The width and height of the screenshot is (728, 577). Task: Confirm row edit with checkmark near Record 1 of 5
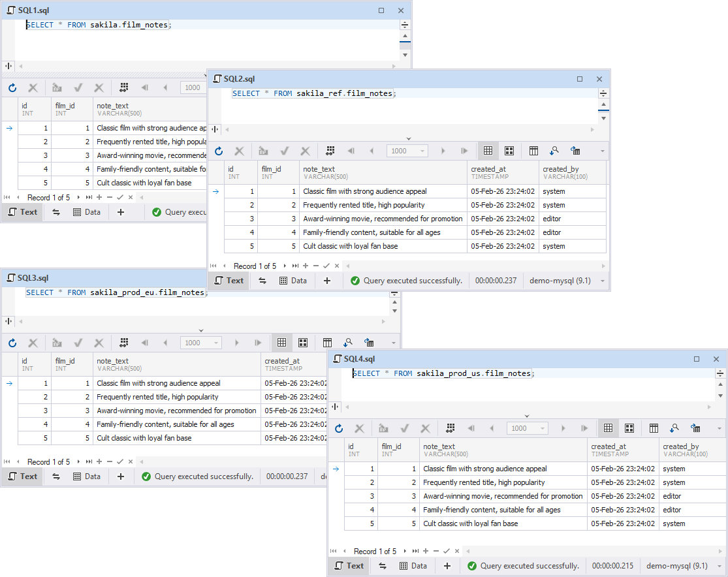tap(326, 266)
